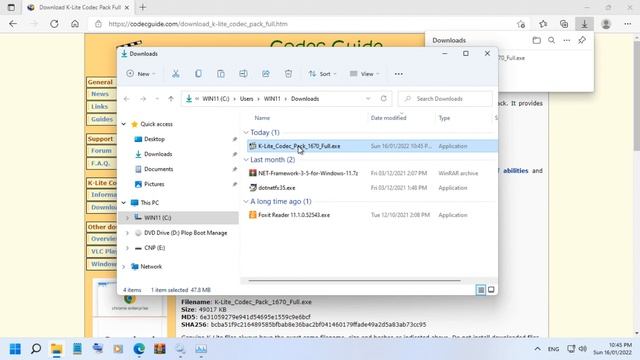Select Pictures in the navigation pane

[x=154, y=184]
